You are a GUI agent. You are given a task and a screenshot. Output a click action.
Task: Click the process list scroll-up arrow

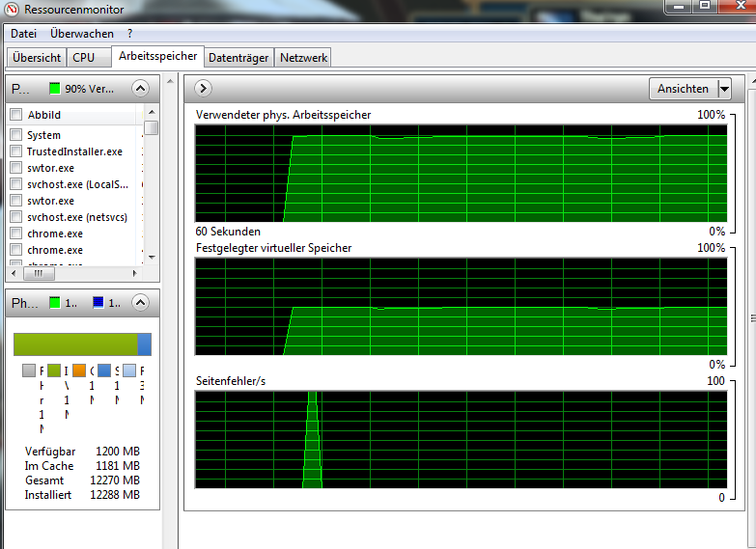pos(152,112)
